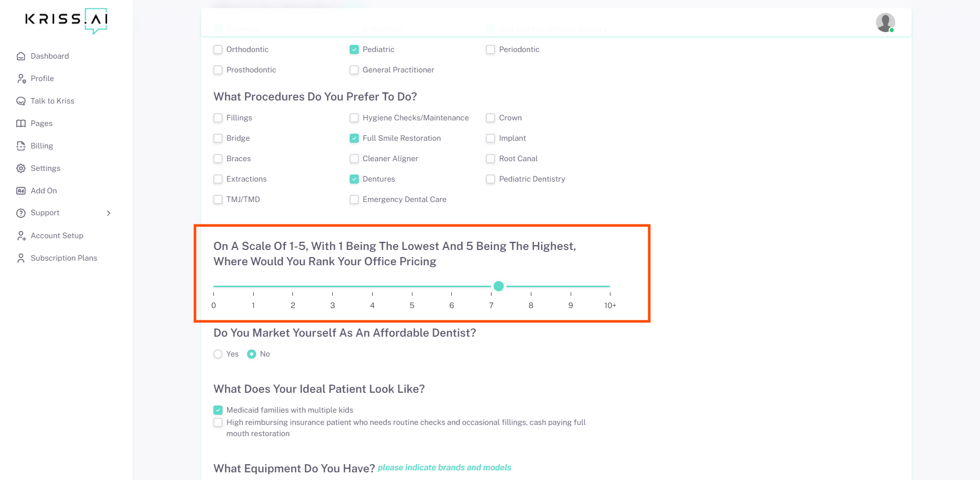The height and width of the screenshot is (480, 980).
Task: Click the office pricing slider handle
Action: pos(499,286)
